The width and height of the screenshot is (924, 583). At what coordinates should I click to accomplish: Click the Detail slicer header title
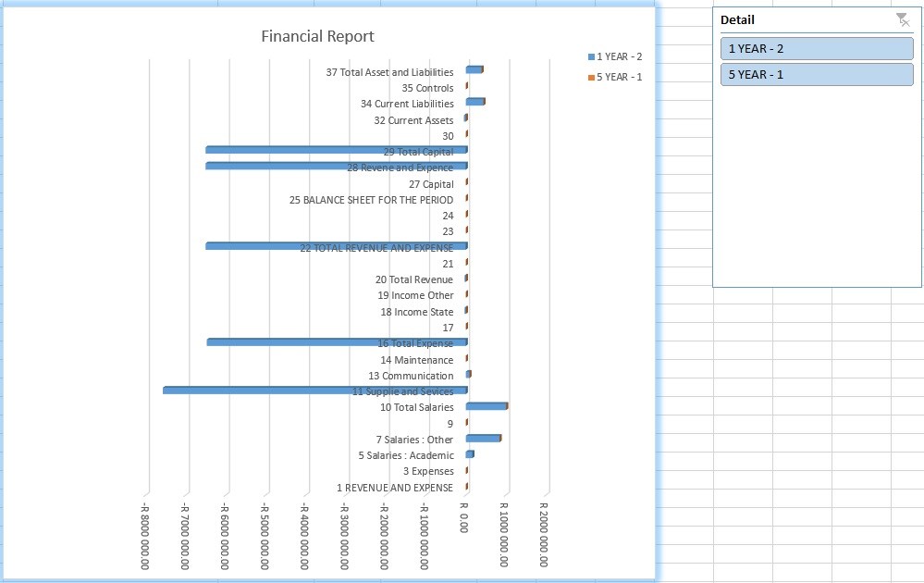(738, 20)
